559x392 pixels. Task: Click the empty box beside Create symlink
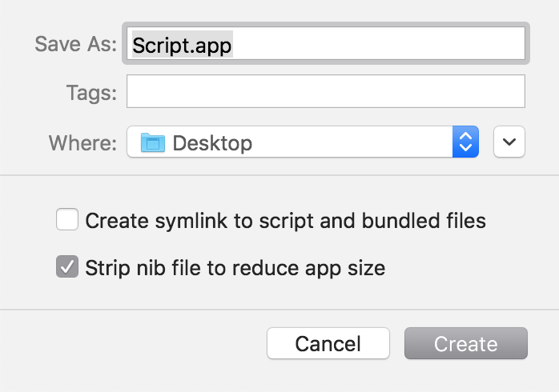(66, 219)
